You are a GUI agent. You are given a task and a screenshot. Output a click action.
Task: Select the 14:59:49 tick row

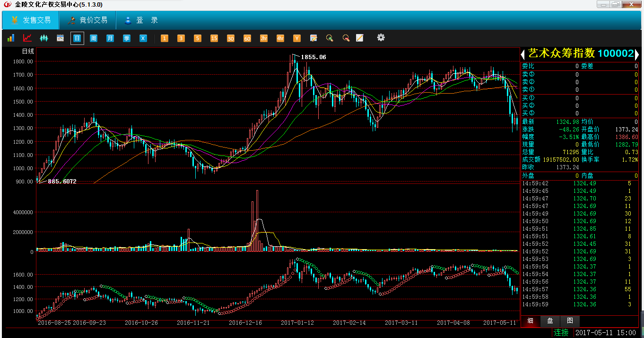click(580, 213)
